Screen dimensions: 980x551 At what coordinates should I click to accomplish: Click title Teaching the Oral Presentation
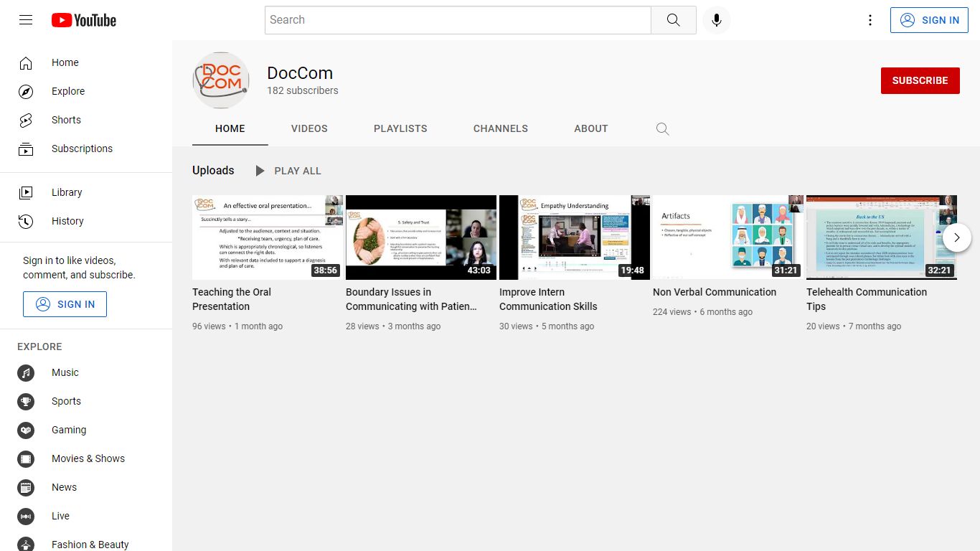(x=232, y=299)
